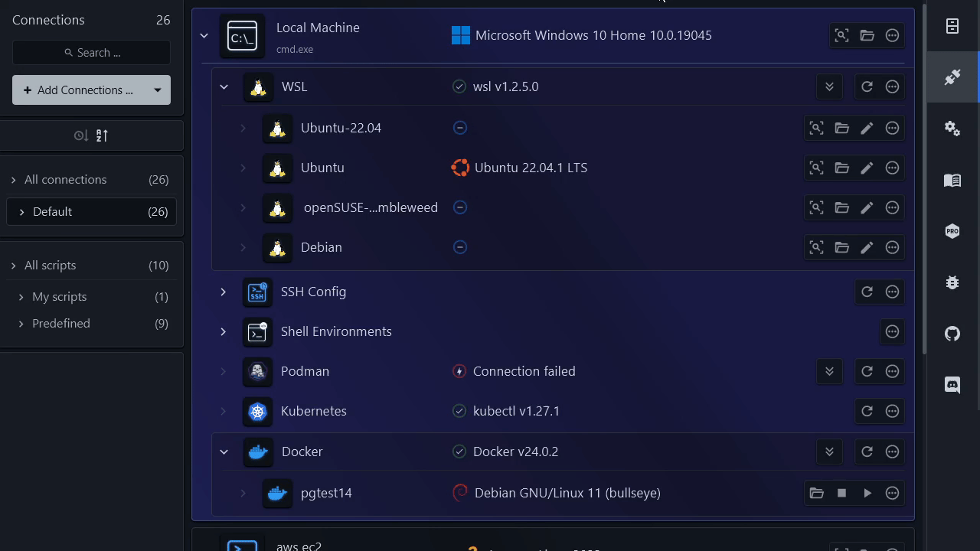This screenshot has width=980, height=551.
Task: Launch scan icon on Local Machine row
Action: click(841, 35)
